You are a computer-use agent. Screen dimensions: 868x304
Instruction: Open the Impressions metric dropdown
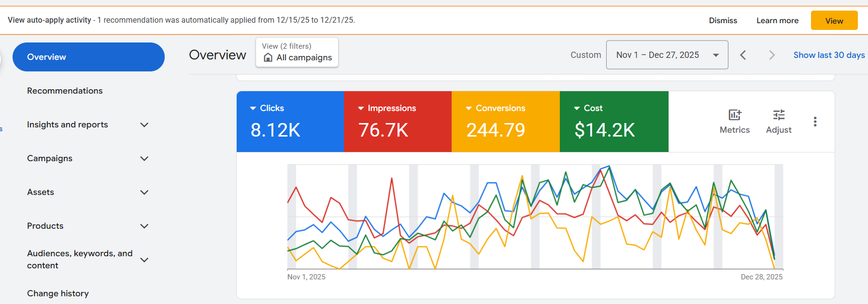[x=361, y=108]
